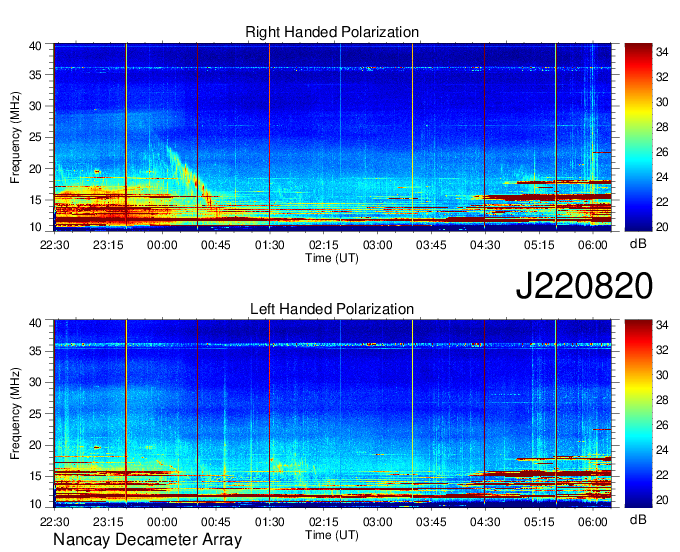Click the 05:15 time tick on Left Handed plot
Image resolution: width=680 pixels, height=552 pixels.
tap(539, 522)
